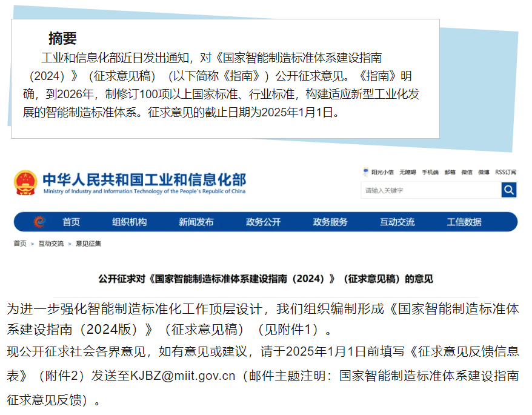Switch to 互动交流 in the blue navbar
Image resolution: width=532 pixels, height=415 pixels.
[397, 222]
